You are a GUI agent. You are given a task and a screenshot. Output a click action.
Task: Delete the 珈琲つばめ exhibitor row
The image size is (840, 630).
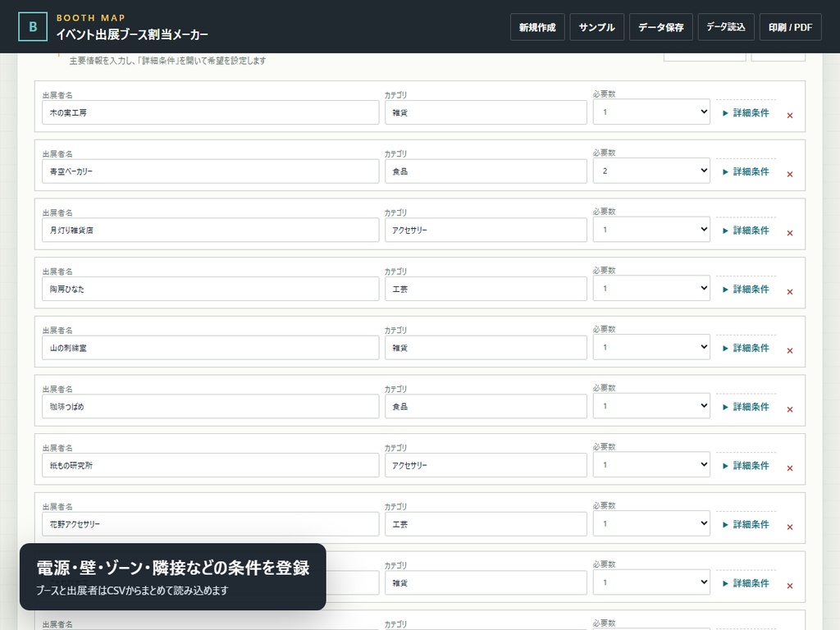(x=790, y=409)
